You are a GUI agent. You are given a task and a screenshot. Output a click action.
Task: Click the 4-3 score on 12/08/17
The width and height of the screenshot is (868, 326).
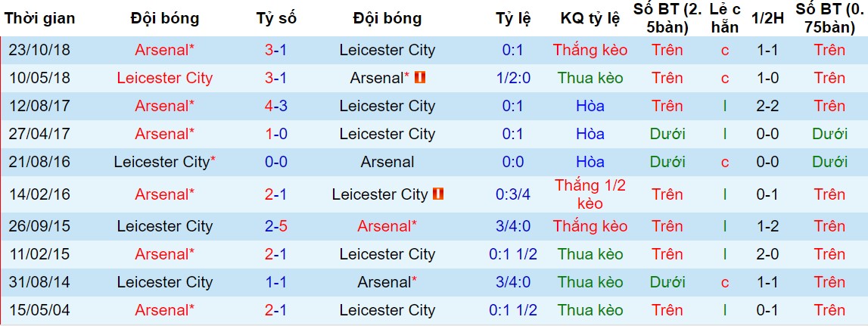(275, 106)
